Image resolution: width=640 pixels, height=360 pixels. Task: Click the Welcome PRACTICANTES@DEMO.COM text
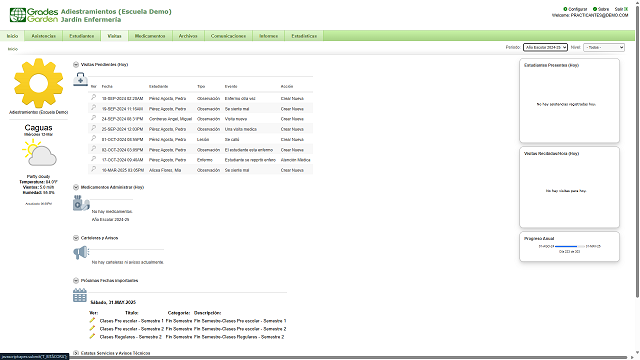click(590, 15)
